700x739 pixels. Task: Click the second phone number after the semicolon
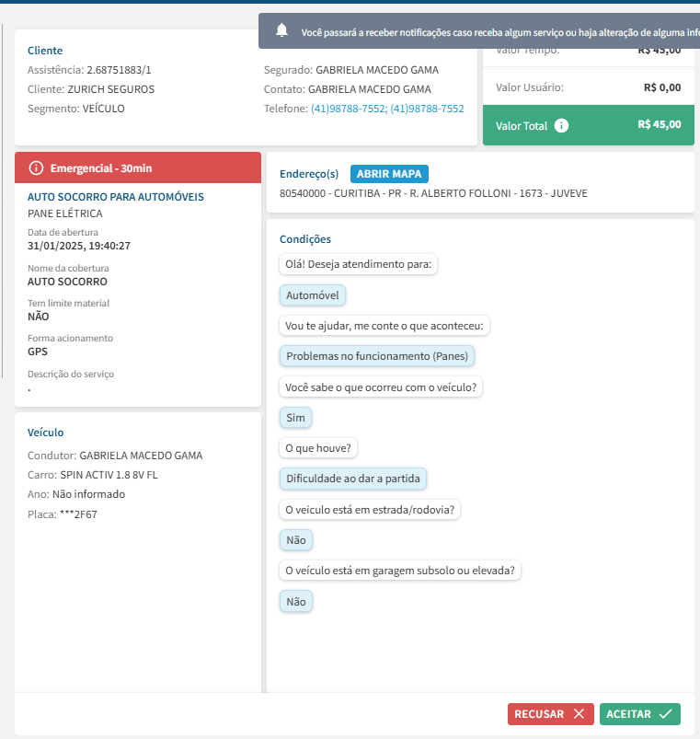point(427,109)
